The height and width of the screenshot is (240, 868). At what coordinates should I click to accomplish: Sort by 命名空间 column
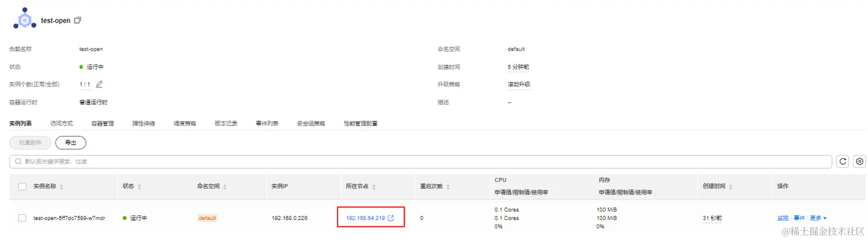[225, 187]
